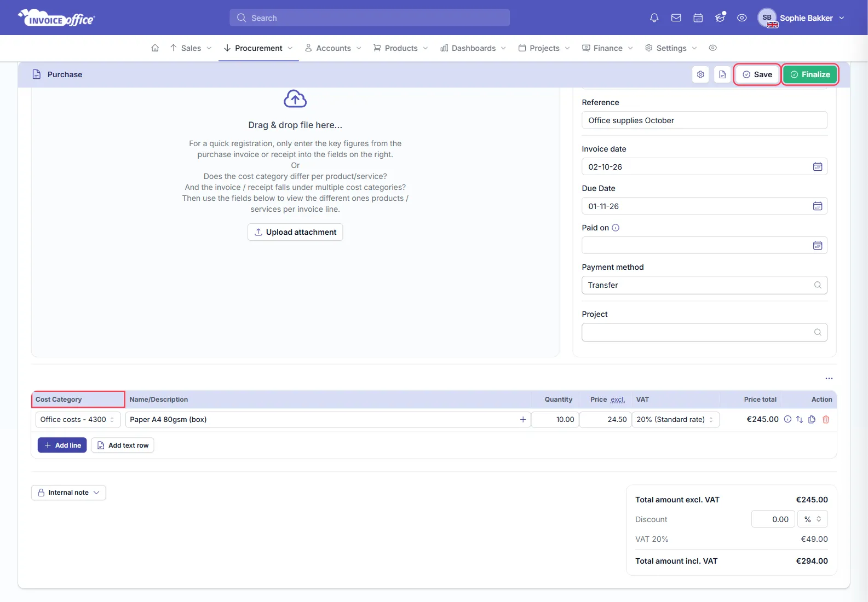Open the Products menu
The width and height of the screenshot is (868, 602).
[401, 48]
